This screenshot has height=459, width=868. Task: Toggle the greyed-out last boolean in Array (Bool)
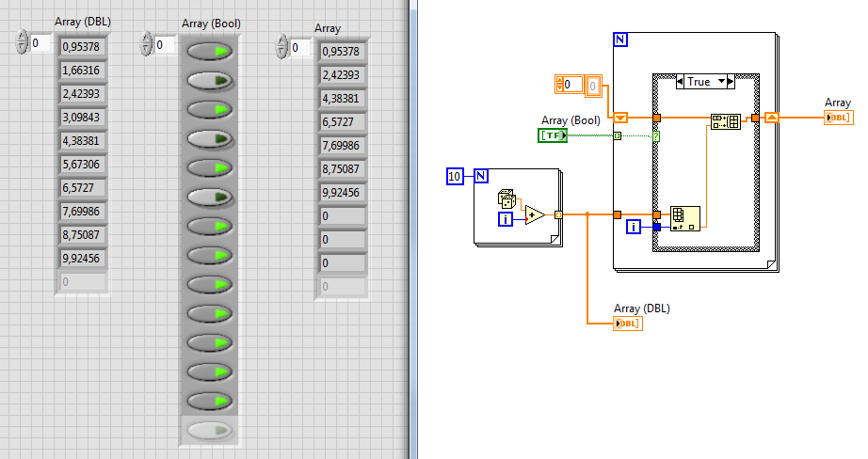point(210,430)
